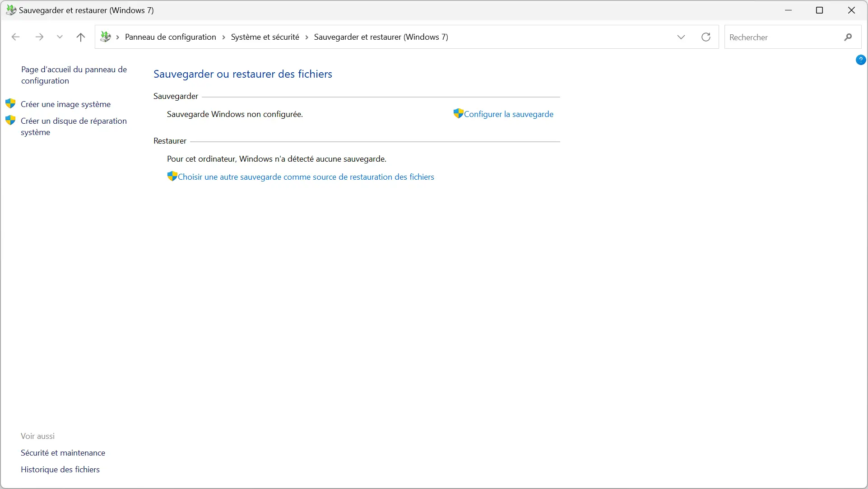Expand chevron after Panneau de configuration

[223, 37]
